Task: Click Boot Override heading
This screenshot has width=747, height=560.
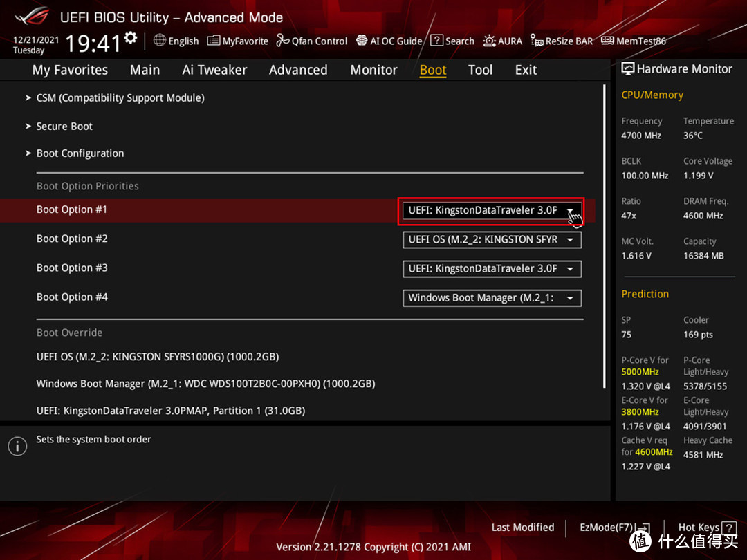Action: click(70, 333)
